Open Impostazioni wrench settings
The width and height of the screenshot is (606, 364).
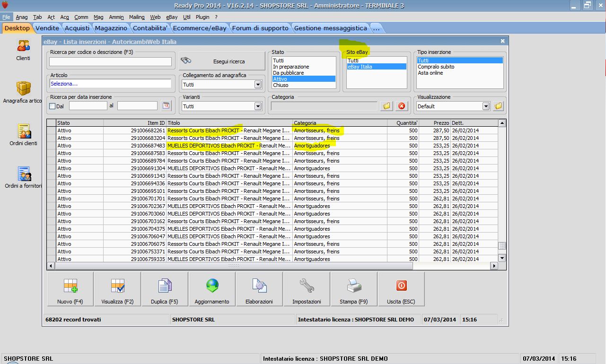tap(307, 289)
